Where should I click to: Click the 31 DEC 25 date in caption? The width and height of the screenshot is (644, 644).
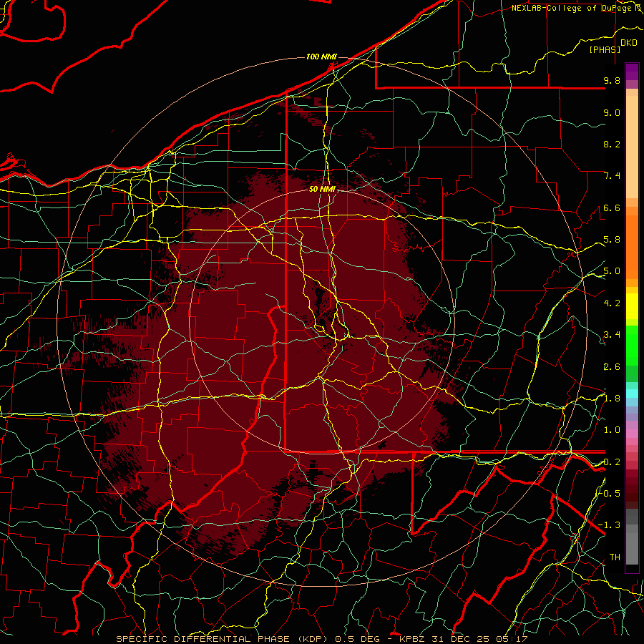pyautogui.click(x=462, y=639)
